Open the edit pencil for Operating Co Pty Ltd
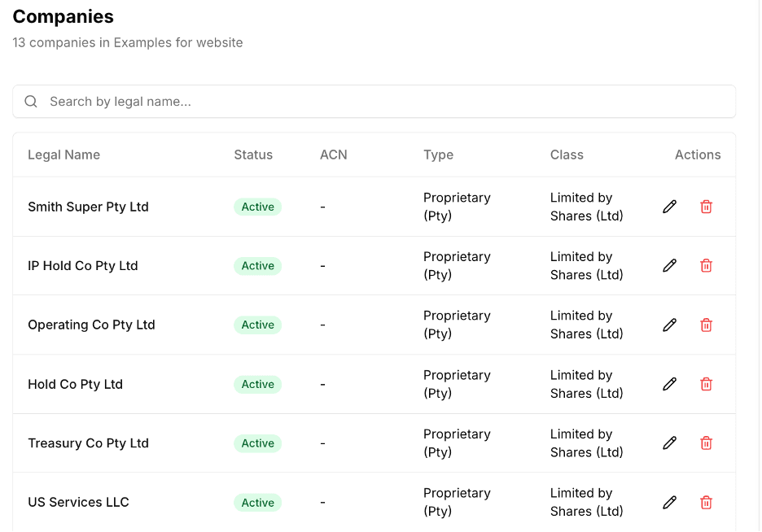Screen dimensions: 762x532 (668, 325)
